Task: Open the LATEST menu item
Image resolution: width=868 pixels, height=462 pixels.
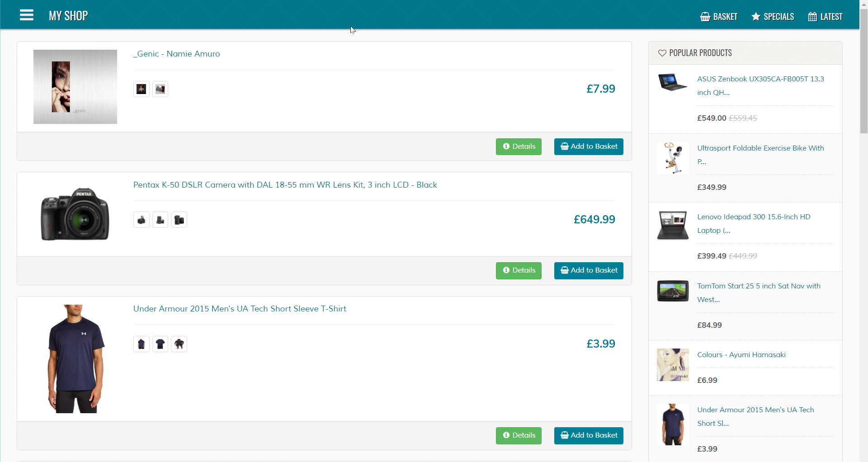Action: point(825,17)
